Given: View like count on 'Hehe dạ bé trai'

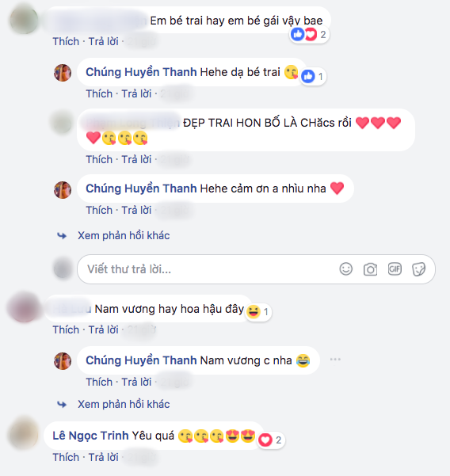Looking at the screenshot, I should pyautogui.click(x=313, y=77).
